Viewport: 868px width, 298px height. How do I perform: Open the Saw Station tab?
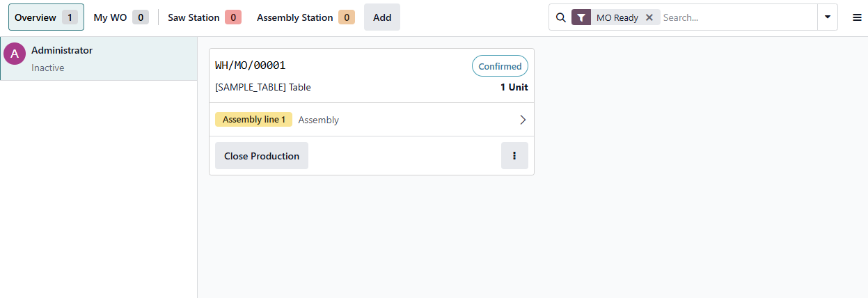coord(204,17)
